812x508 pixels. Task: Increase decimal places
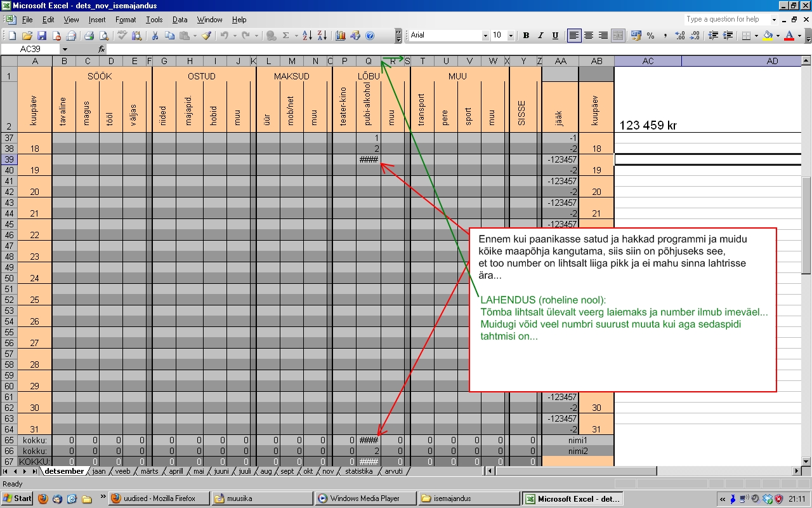[680, 36]
